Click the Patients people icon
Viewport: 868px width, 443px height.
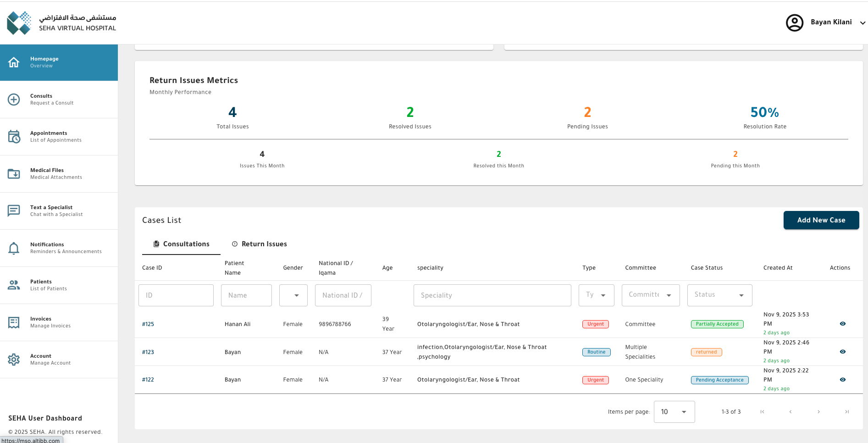click(x=14, y=285)
